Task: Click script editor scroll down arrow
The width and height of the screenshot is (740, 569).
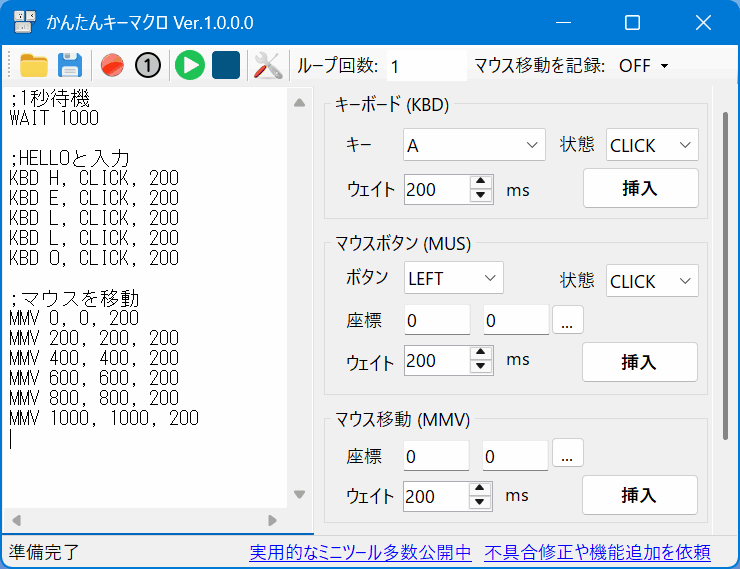Action: [x=299, y=494]
